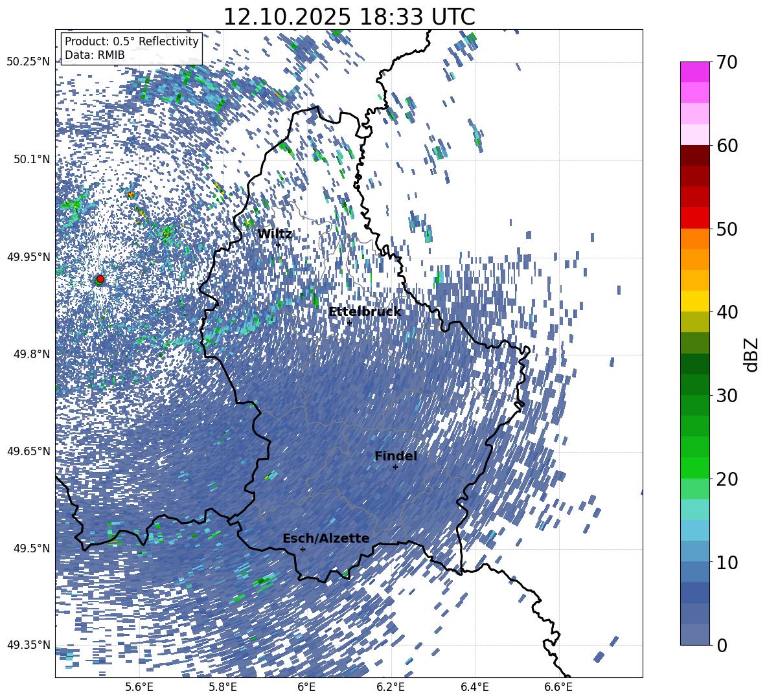767x700 pixels.
Task: Click the 49.8°N latitude tick label
Action: [31, 354]
